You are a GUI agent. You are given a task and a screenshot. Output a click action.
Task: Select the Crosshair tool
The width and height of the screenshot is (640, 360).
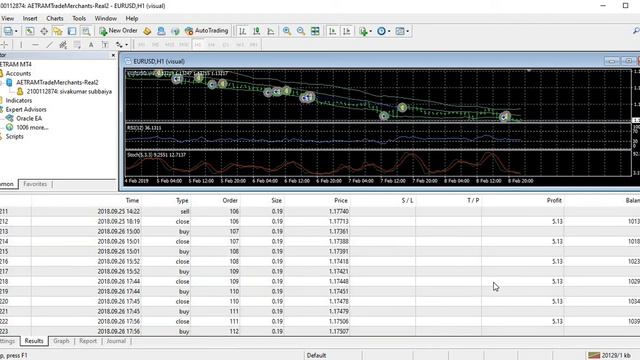pos(5,44)
